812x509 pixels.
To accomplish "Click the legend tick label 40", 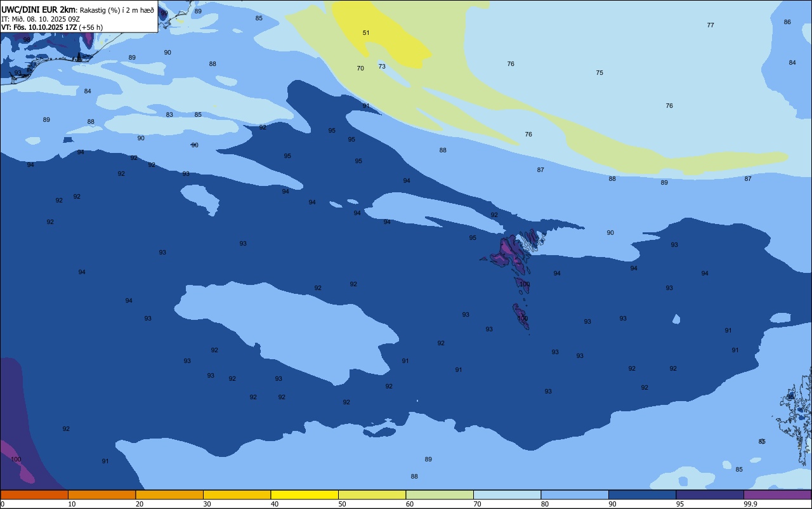I will click(275, 504).
